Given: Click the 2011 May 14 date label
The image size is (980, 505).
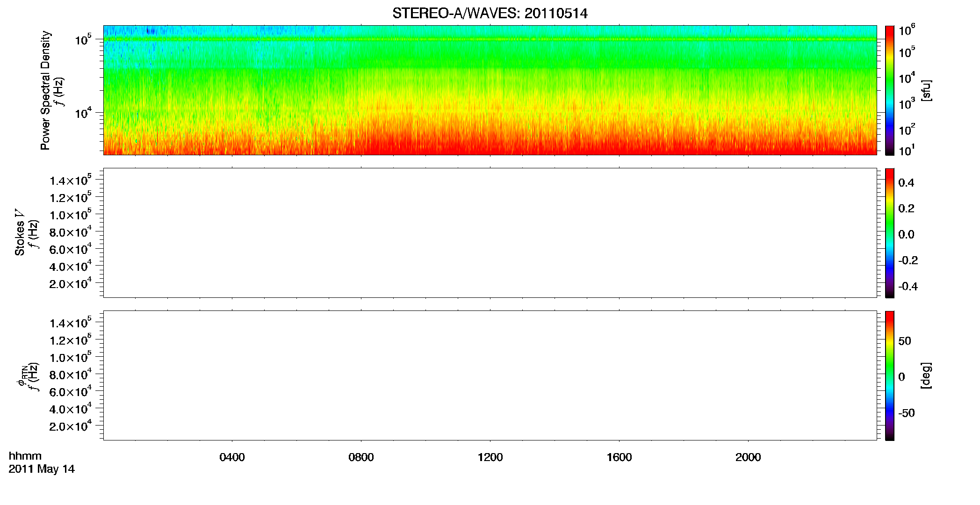Looking at the screenshot, I should pos(42,469).
